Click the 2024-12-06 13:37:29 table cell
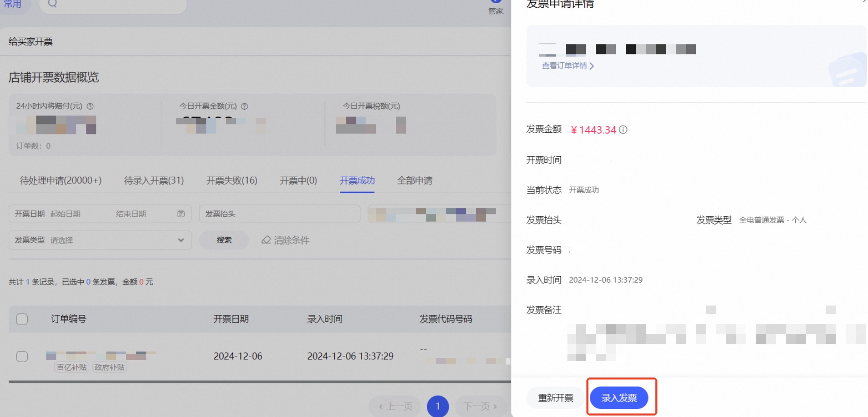 [x=350, y=356]
